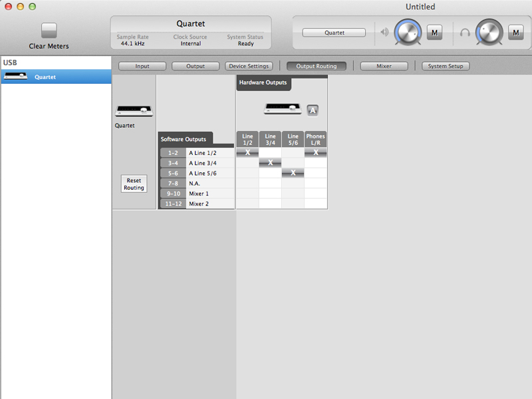Click the Line 1/2 column header
The width and height of the screenshot is (532, 399).
pos(247,139)
